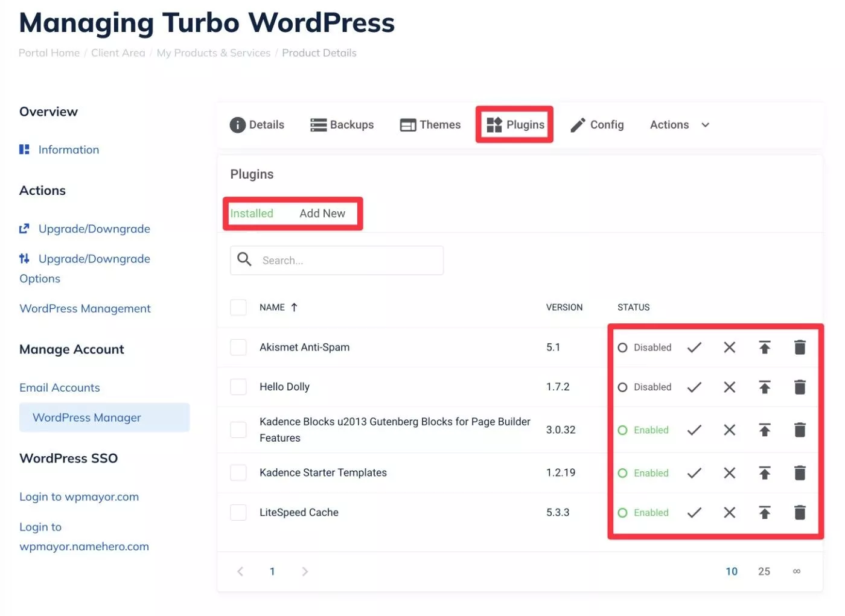
Task: Delete Akismet Anti-Spam with the trash icon
Action: pyautogui.click(x=800, y=348)
